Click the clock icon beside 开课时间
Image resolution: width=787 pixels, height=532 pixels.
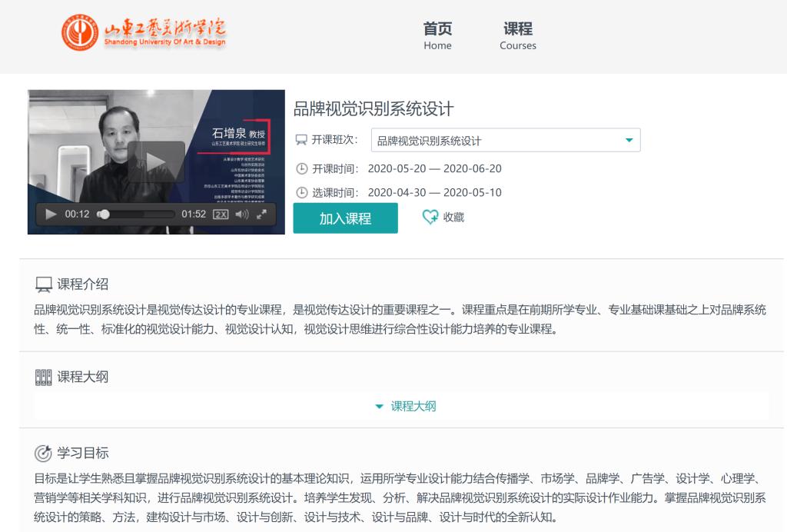click(301, 169)
